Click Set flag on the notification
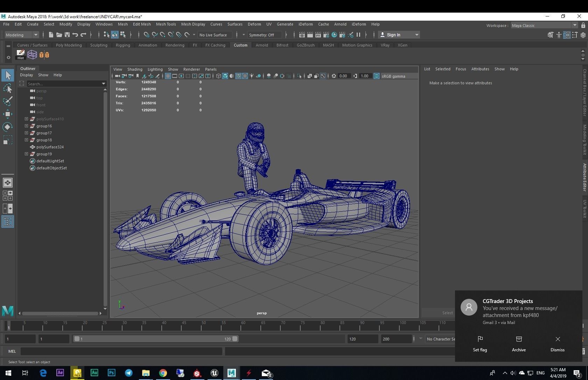Image resolution: width=588 pixels, height=380 pixels. 480,344
